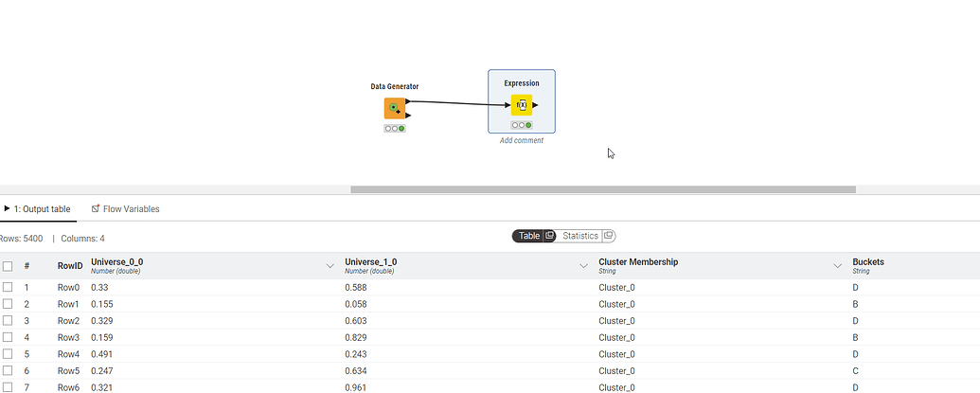The height and width of the screenshot is (393, 980).
Task: Check the box for Row6
Action: (x=8, y=388)
